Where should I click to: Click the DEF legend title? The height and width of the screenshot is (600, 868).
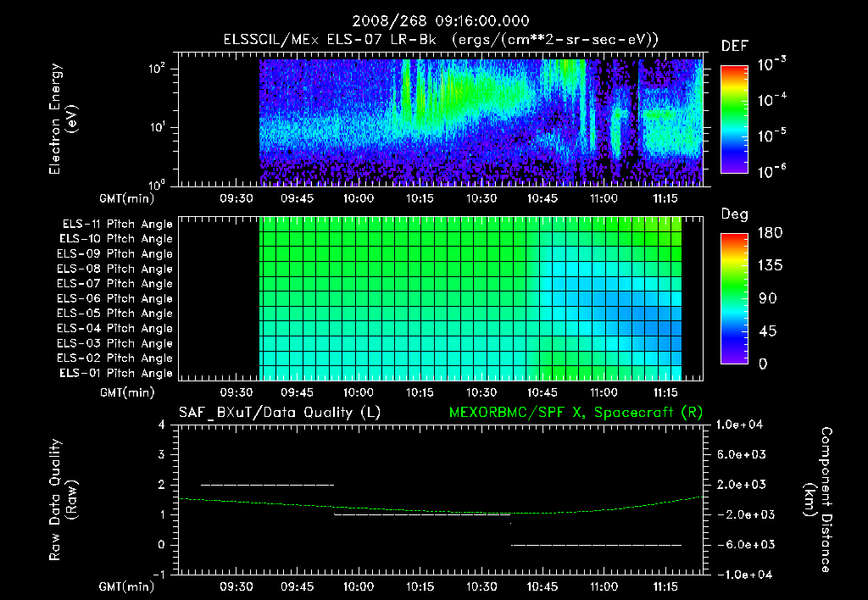[x=735, y=47]
